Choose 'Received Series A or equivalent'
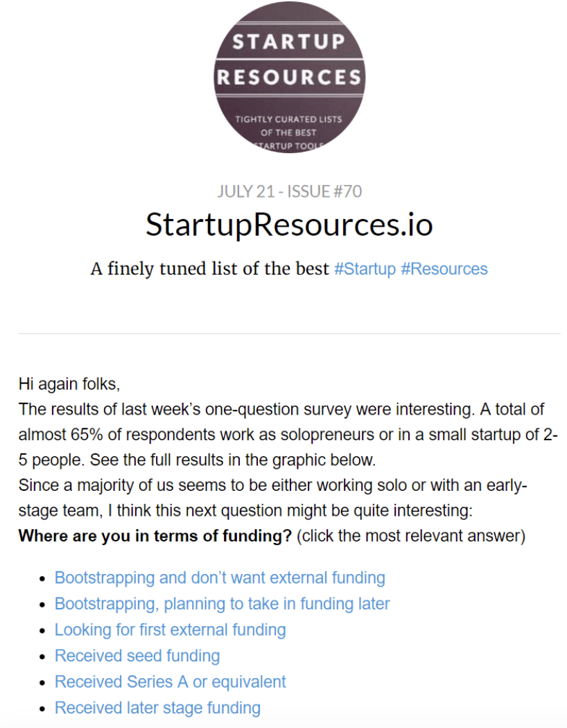Screen dimensions: 567x728 pyautogui.click(x=171, y=682)
